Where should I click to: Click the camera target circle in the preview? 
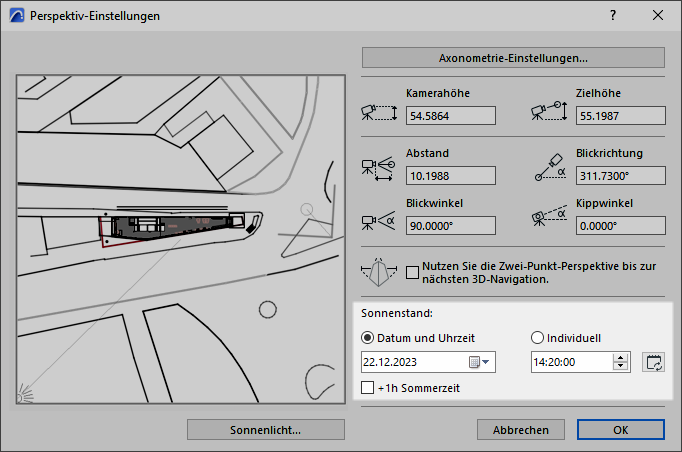pyautogui.click(x=307, y=209)
